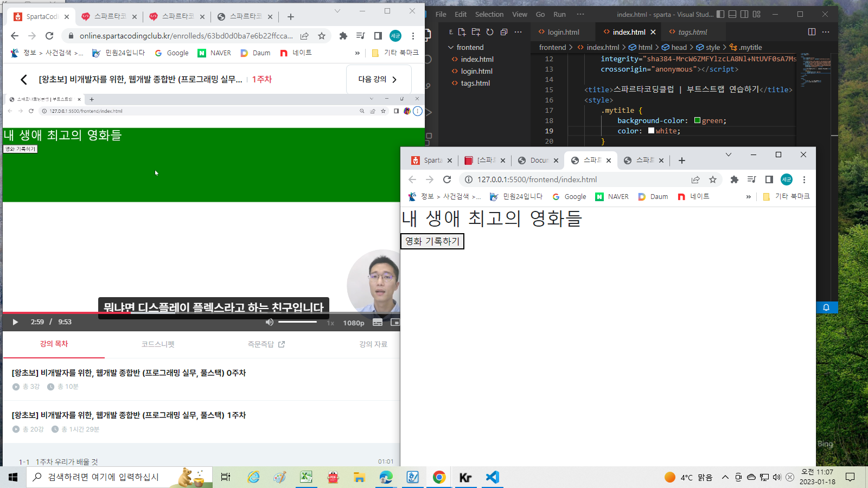The height and width of the screenshot is (488, 868).
Task: Click the 영화 기록하기 button in right browser
Action: (x=432, y=241)
